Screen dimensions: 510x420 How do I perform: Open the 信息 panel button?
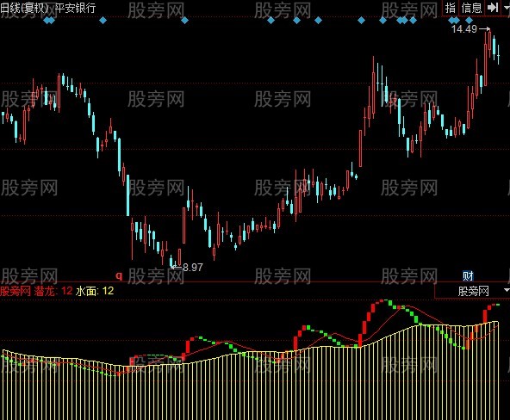point(471,8)
